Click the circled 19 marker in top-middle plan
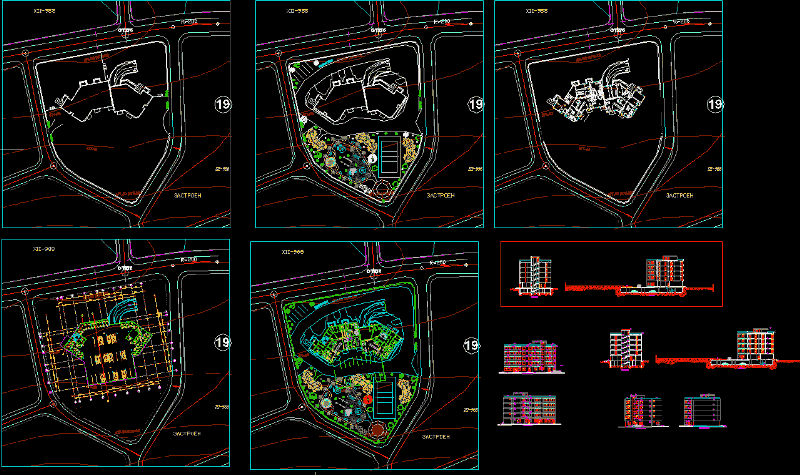The height and width of the screenshot is (475, 800). (476, 104)
